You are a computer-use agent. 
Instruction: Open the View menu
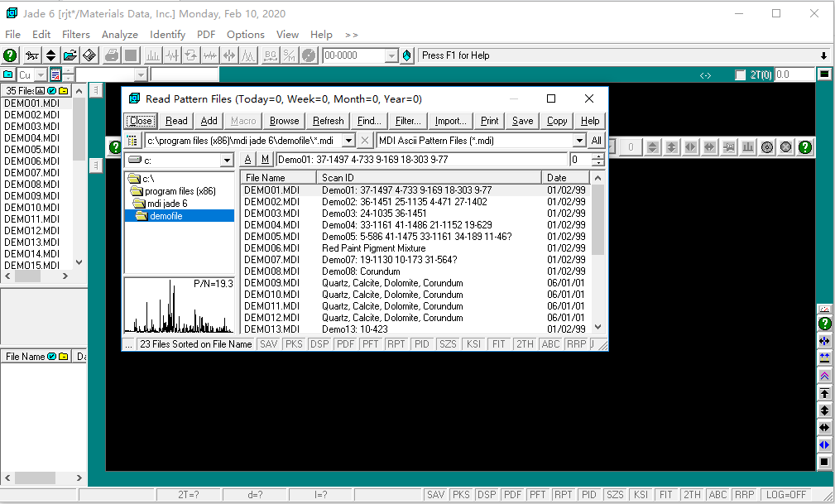[287, 35]
